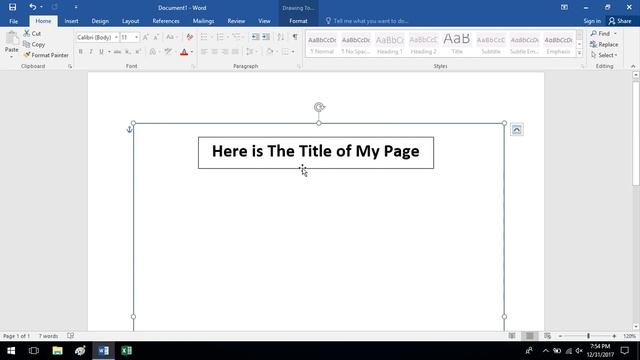Viewport: 640px width, 360px height.
Task: Click the Paste clipboard icon
Action: click(x=12, y=39)
